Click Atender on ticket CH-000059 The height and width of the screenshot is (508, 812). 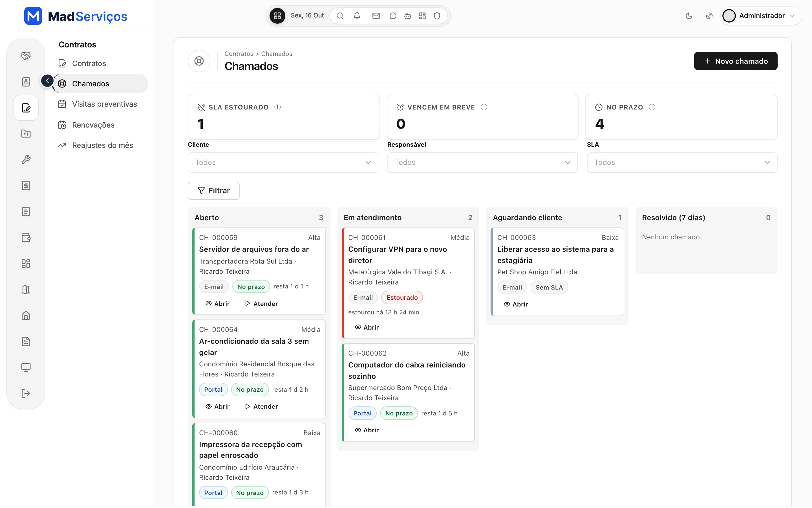[x=261, y=303]
